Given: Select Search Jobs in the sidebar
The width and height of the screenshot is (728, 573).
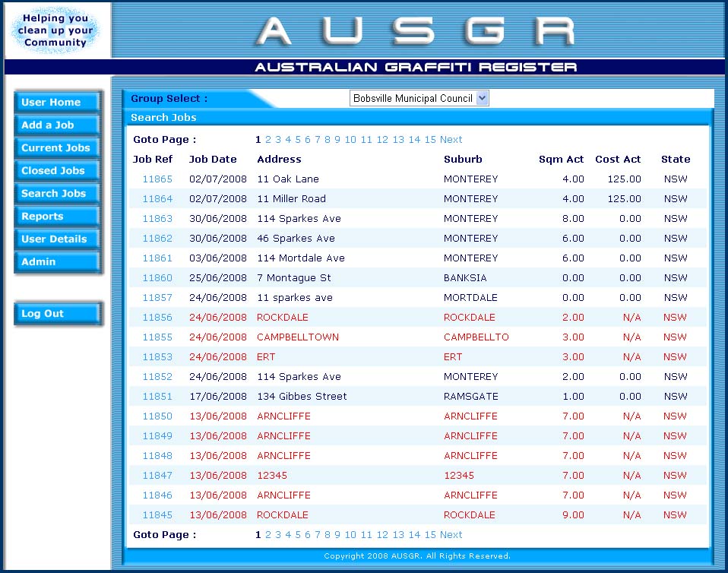Looking at the screenshot, I should (x=57, y=194).
